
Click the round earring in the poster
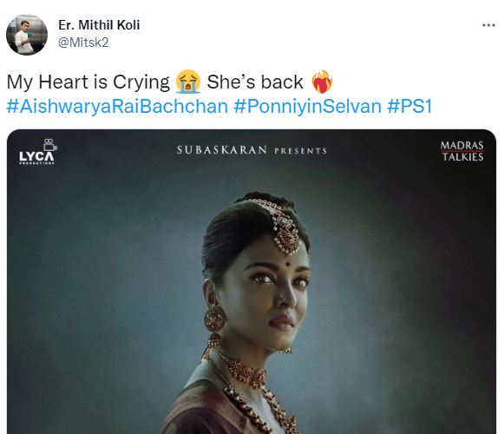[215, 319]
